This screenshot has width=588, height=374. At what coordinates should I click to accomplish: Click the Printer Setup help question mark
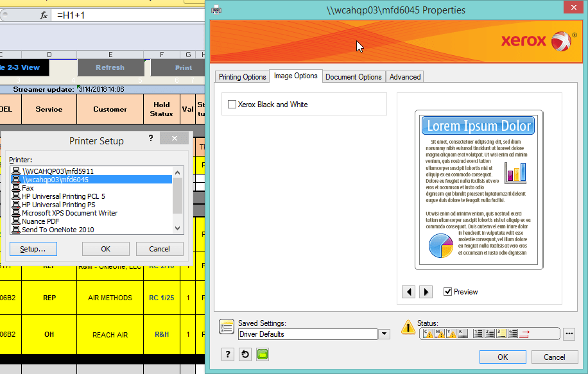[151, 139]
